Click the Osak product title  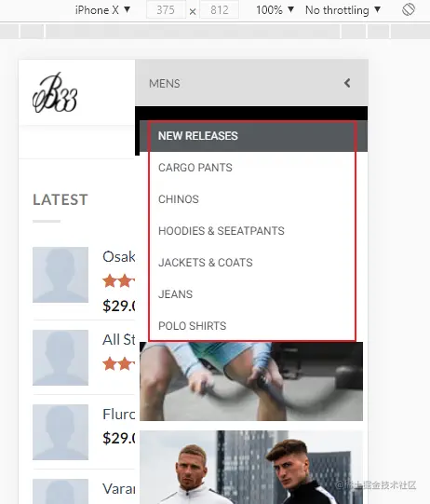coord(119,257)
